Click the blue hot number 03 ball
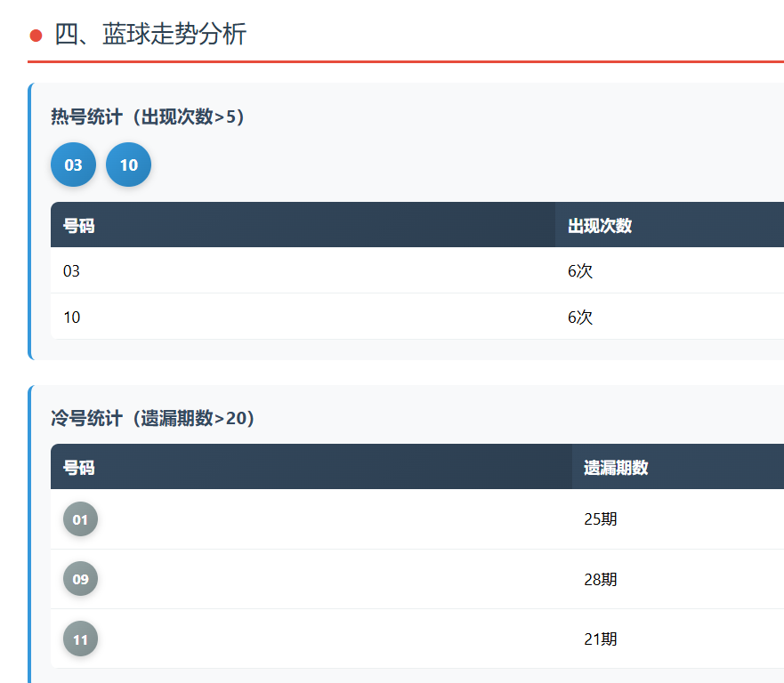This screenshot has width=784, height=683. (x=73, y=165)
